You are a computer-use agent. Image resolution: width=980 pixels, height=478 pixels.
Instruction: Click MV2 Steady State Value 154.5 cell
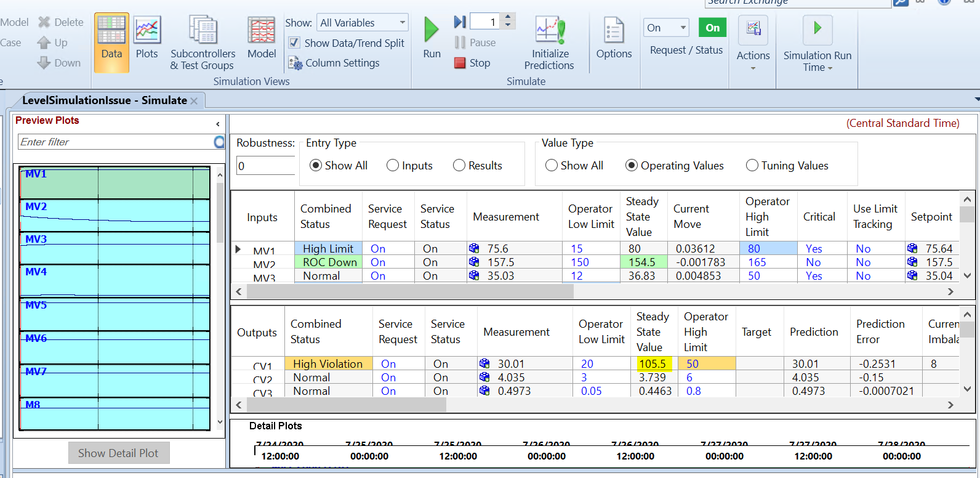(x=642, y=262)
